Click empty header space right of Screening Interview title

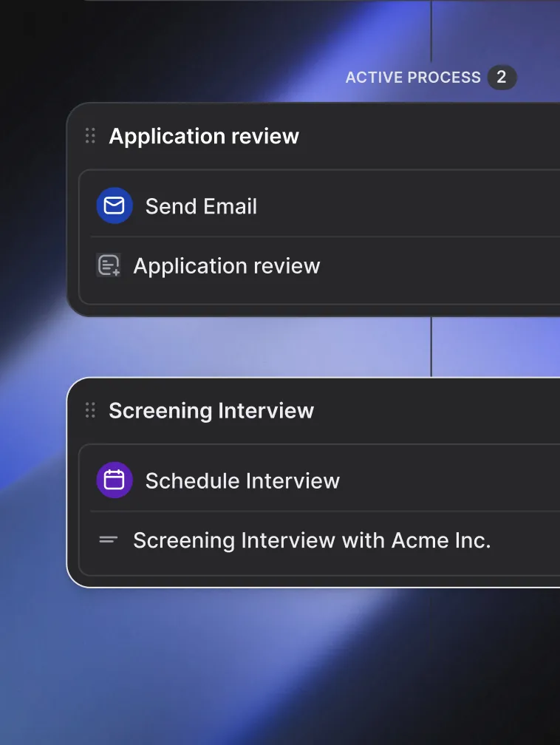(437, 411)
